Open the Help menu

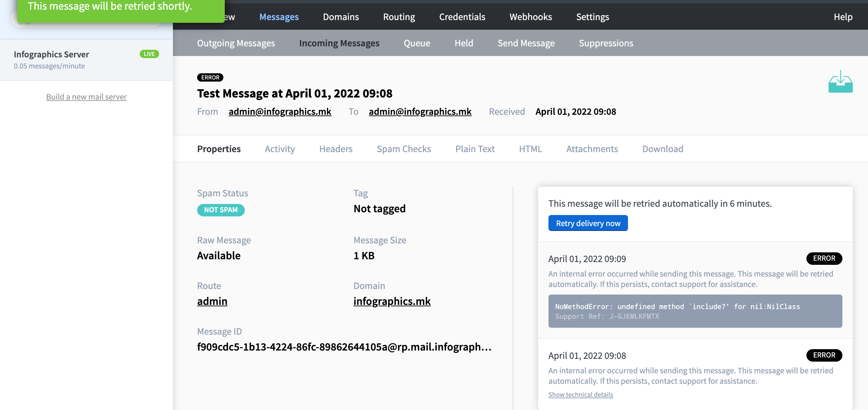tap(843, 17)
